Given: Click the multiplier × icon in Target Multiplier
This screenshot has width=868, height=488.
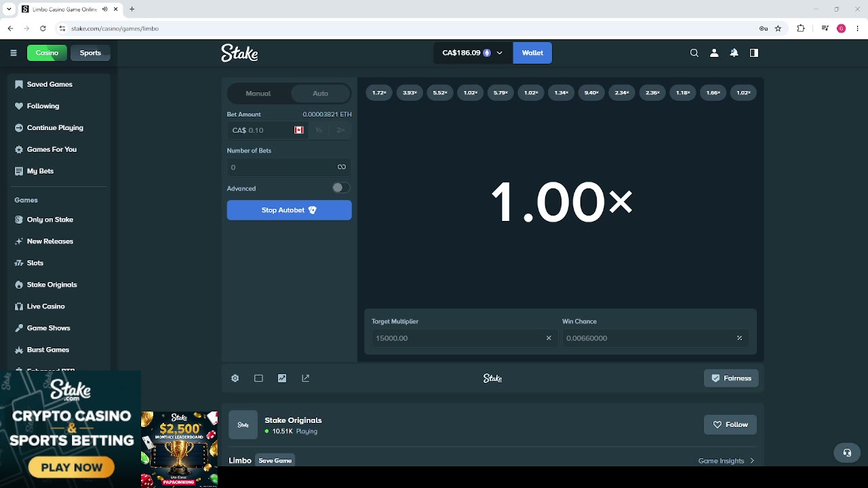Looking at the screenshot, I should pos(549,338).
